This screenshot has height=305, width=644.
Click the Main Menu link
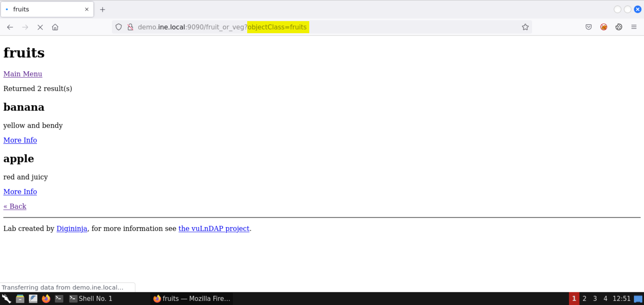coord(23,74)
